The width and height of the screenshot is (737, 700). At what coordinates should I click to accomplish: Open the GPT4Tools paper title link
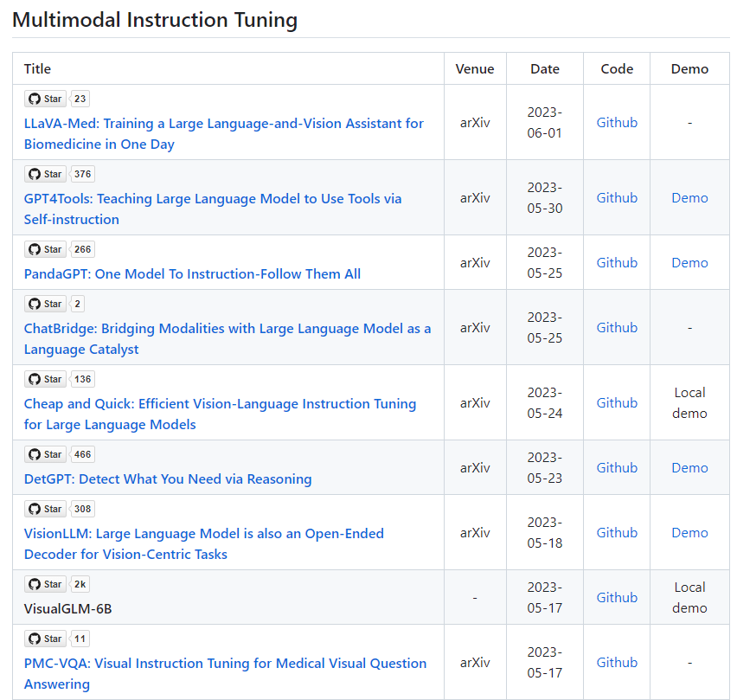[x=213, y=209]
